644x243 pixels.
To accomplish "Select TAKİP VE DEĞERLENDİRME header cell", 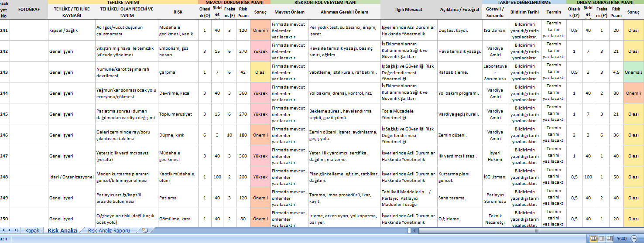I will click(524, 2).
